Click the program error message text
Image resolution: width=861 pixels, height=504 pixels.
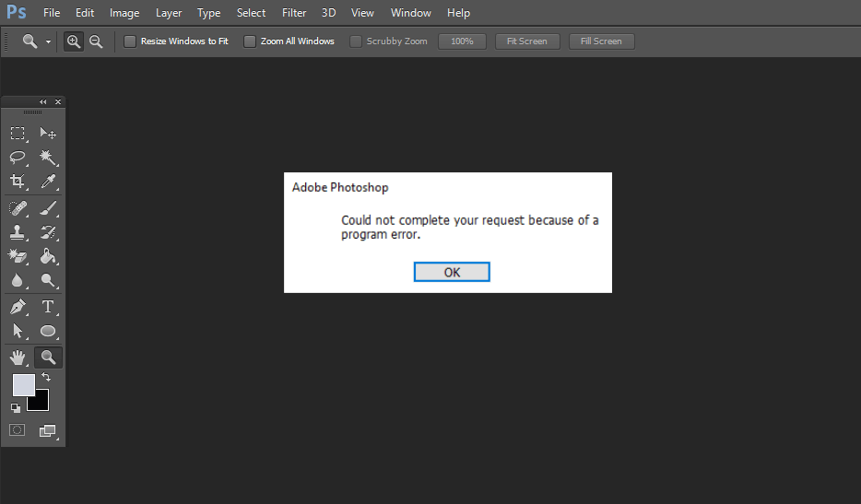click(469, 228)
